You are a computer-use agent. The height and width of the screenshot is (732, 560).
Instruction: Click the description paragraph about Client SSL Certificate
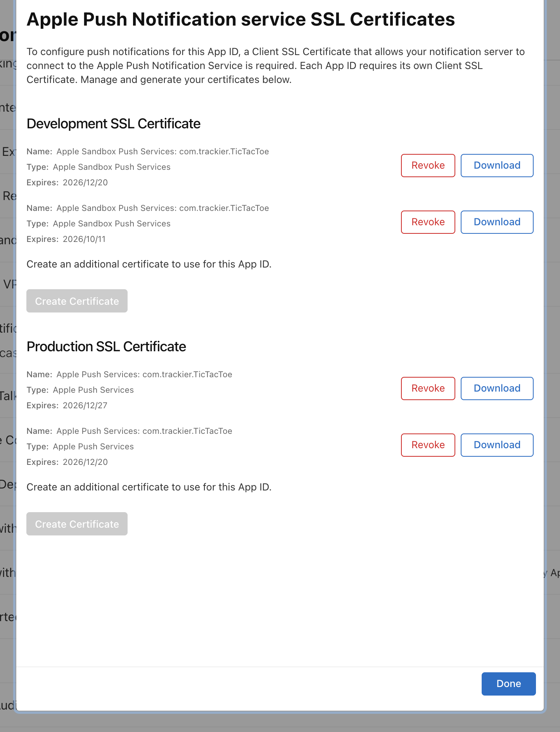[x=275, y=66]
